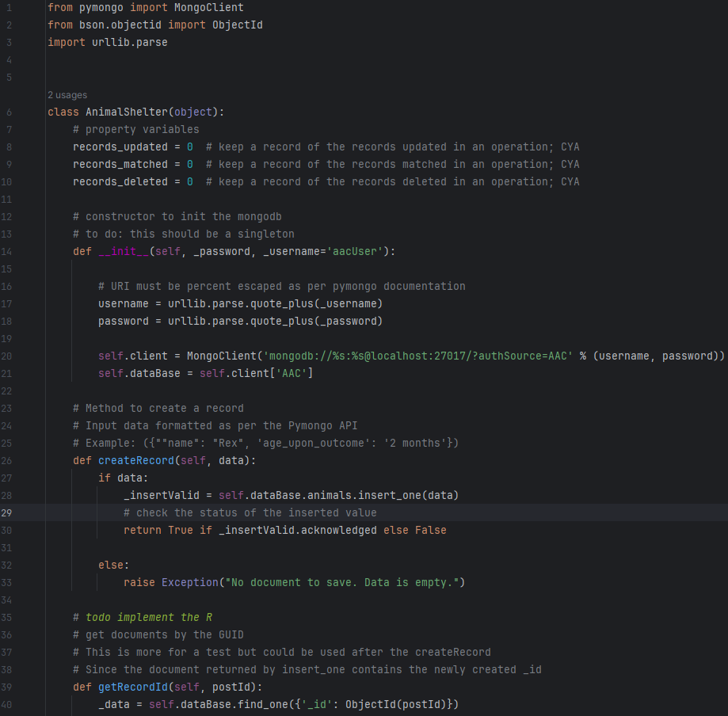Click the comment containing "Rex" example
Image resolution: width=728 pixels, height=716 pixels.
click(265, 443)
